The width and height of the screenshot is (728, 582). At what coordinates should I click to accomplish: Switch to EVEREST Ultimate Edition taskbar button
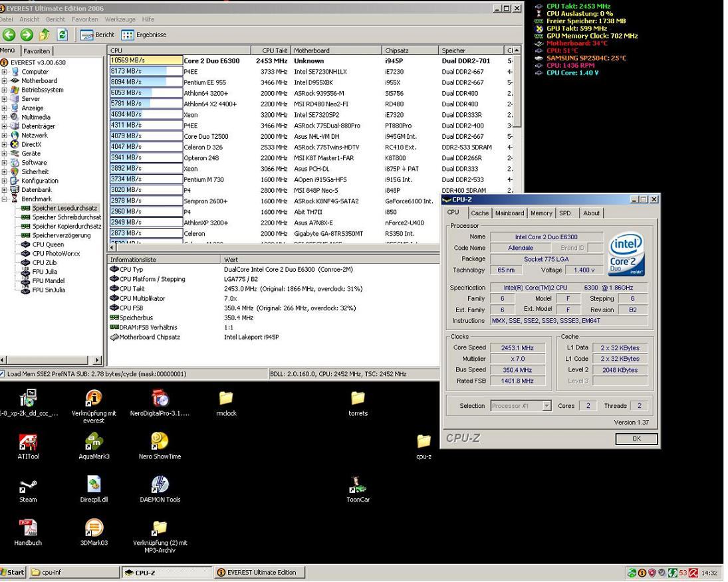click(261, 573)
